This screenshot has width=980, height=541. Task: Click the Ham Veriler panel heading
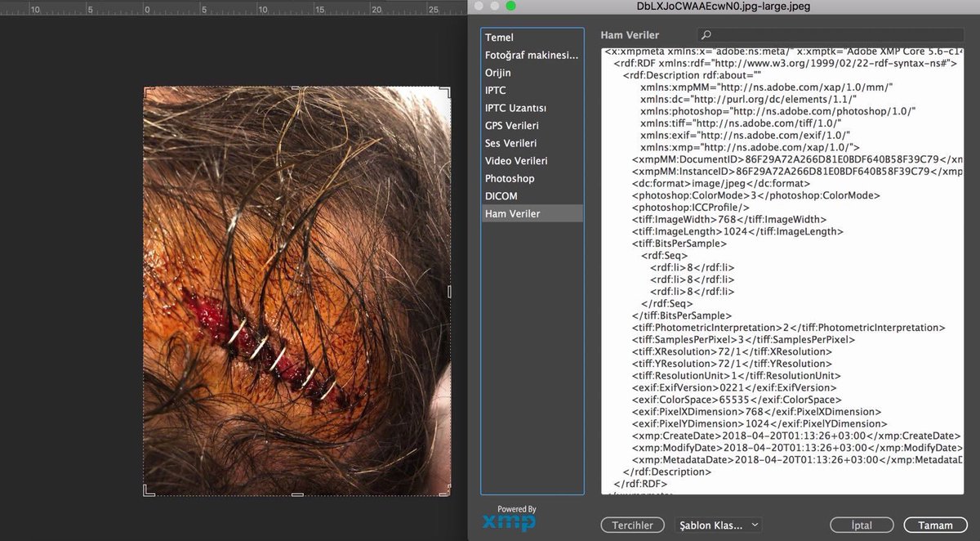(x=630, y=35)
